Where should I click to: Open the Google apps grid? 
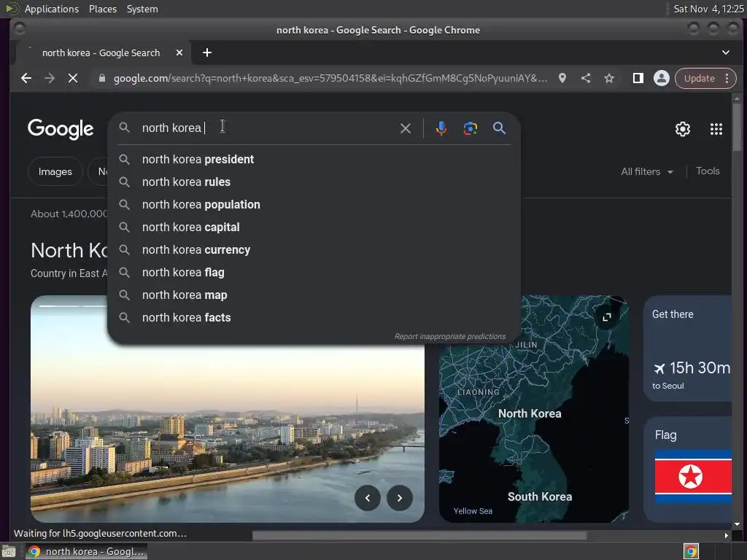coord(716,129)
